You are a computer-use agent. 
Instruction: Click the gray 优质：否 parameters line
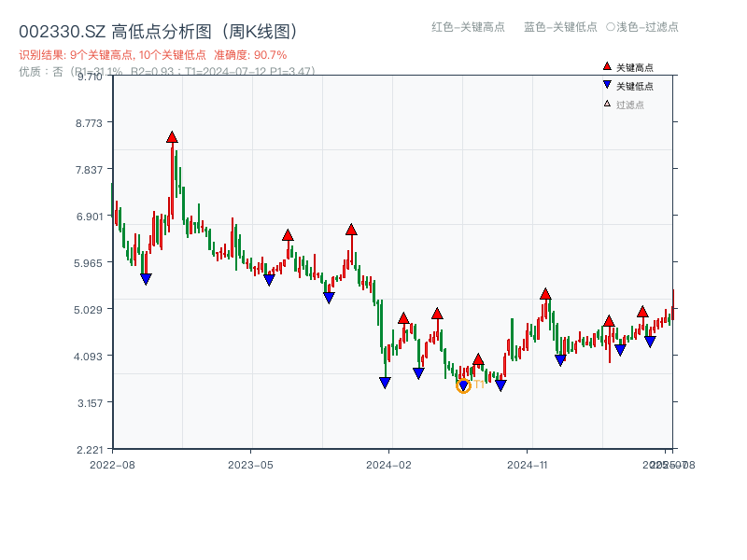click(x=167, y=72)
